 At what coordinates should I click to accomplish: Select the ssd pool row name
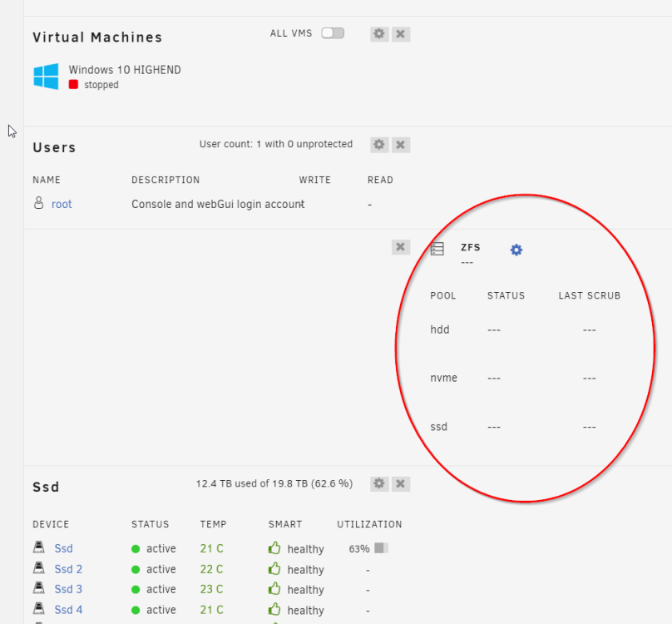pos(438,427)
